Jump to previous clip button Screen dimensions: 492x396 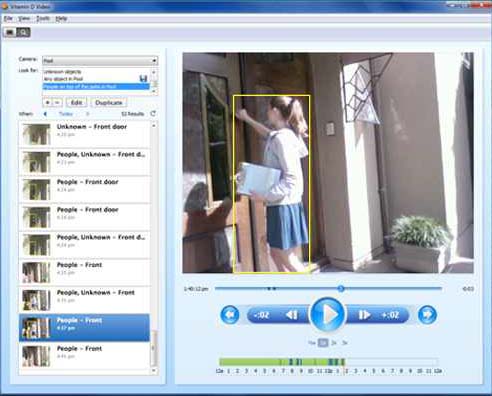230,315
